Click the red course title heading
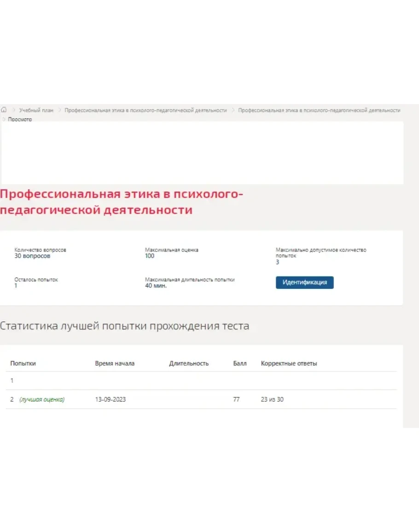The width and height of the screenshot is (419, 532). coord(121,202)
